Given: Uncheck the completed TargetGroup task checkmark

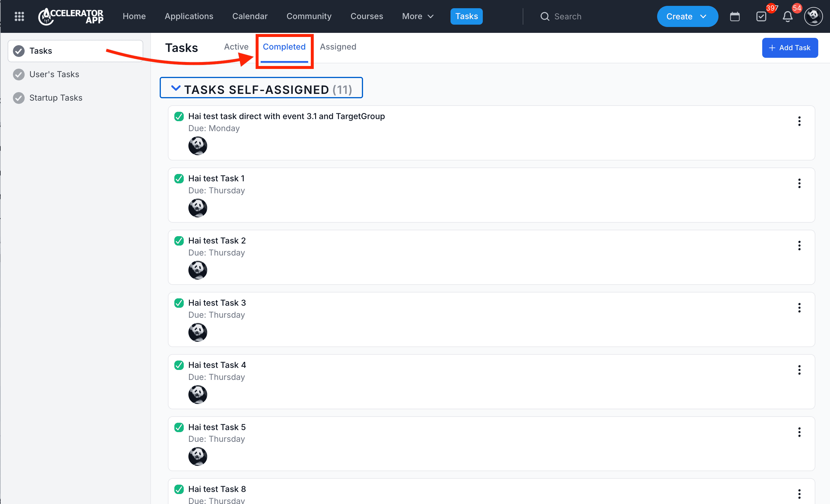Looking at the screenshot, I should point(179,116).
